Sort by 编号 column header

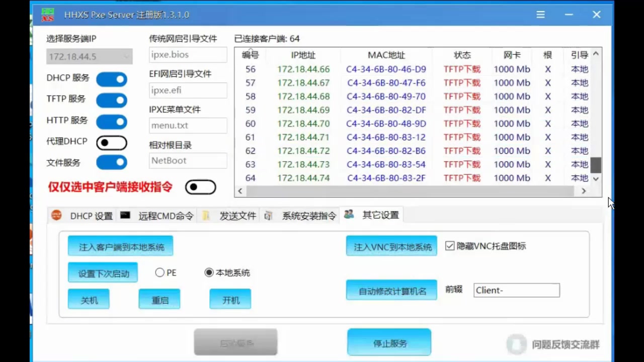point(251,55)
